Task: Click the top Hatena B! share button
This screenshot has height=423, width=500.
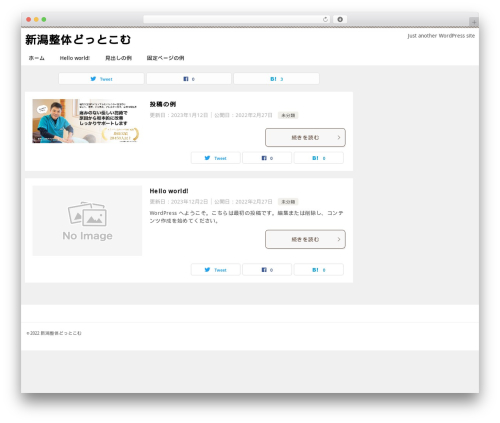Action: point(276,79)
